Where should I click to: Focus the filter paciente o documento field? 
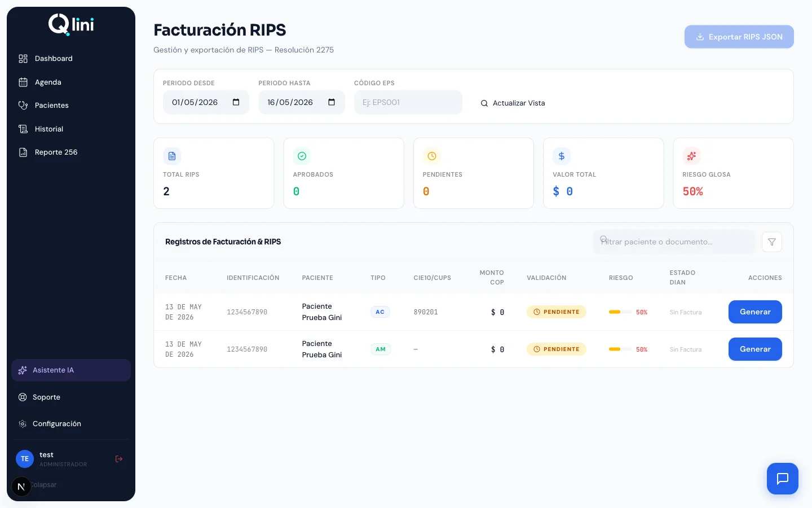click(673, 242)
